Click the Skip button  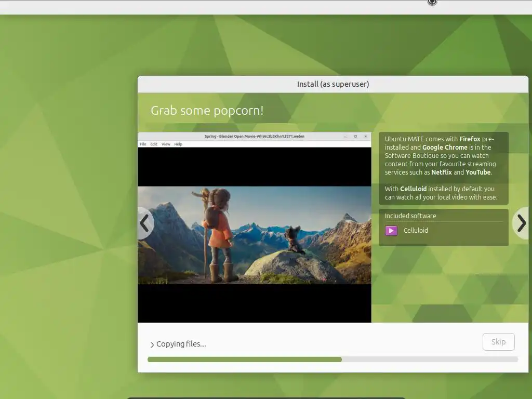[x=498, y=342]
